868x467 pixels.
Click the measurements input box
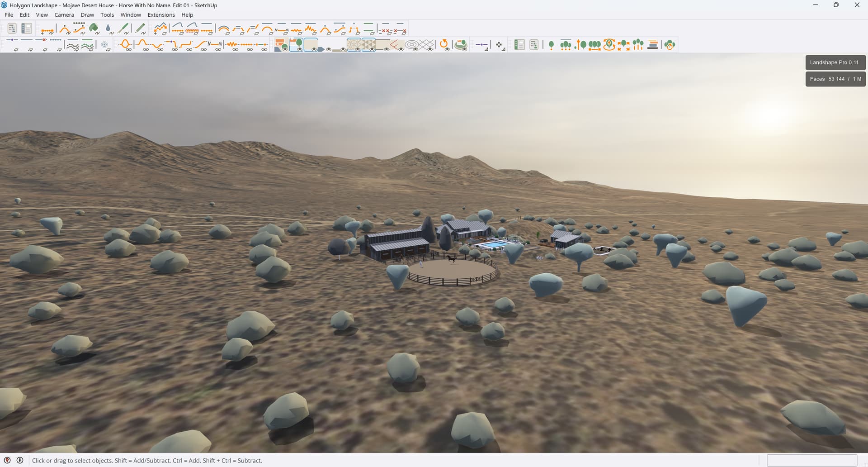point(811,460)
